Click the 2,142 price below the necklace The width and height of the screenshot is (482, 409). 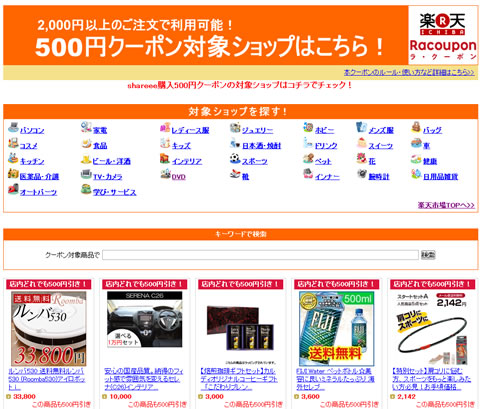406,397
